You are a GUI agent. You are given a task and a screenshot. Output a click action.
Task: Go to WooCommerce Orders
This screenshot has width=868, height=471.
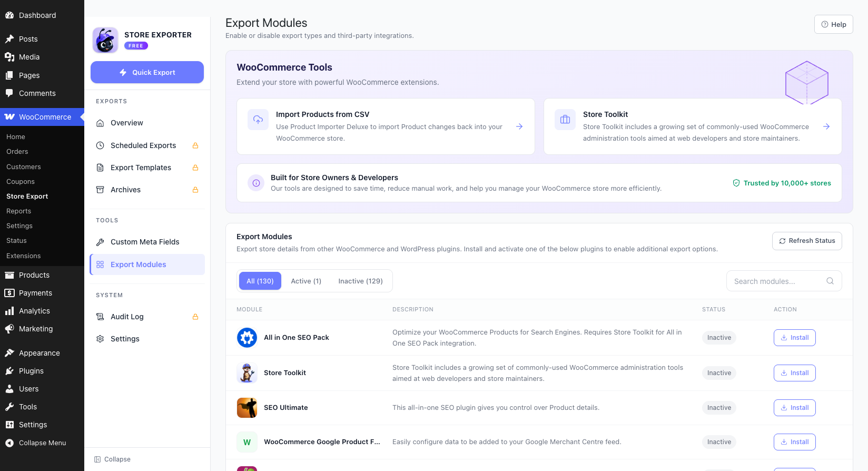[17, 151]
